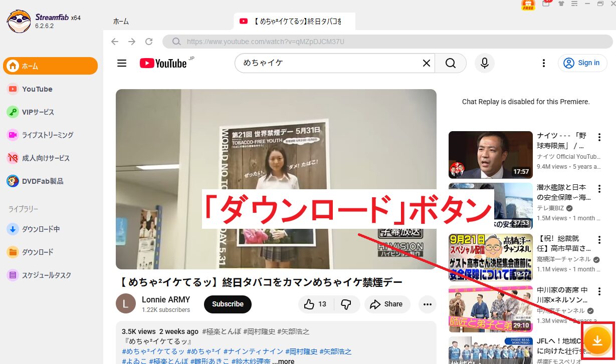Screen dimensions: 616x364
Task: Open the options menu on the ナイツ suggested video
Action: [599, 137]
